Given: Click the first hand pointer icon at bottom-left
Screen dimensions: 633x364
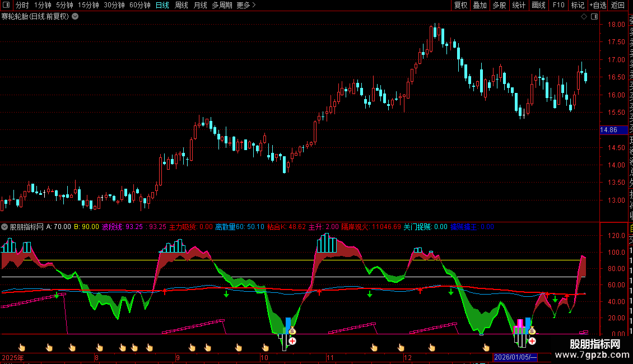Looking at the screenshot, I should [x=22, y=347].
